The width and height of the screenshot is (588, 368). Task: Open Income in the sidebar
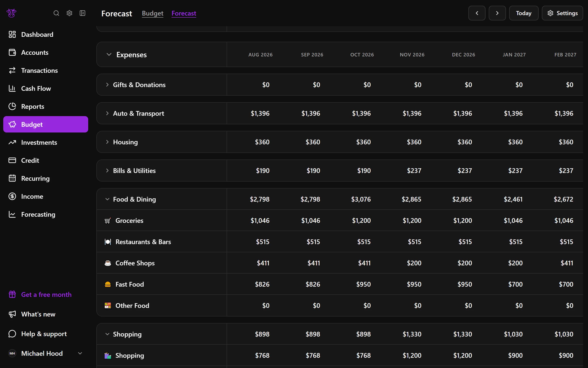(46, 196)
